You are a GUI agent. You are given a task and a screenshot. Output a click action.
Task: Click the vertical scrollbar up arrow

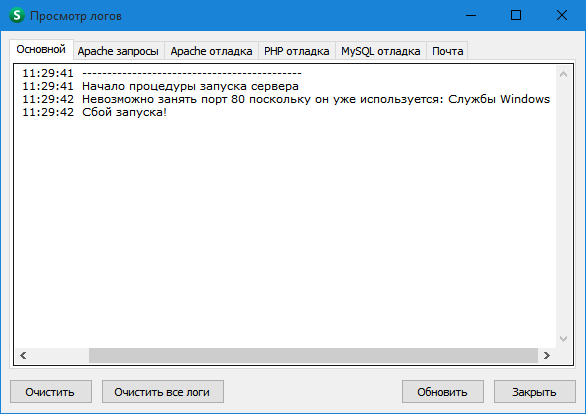pyautogui.click(x=564, y=74)
